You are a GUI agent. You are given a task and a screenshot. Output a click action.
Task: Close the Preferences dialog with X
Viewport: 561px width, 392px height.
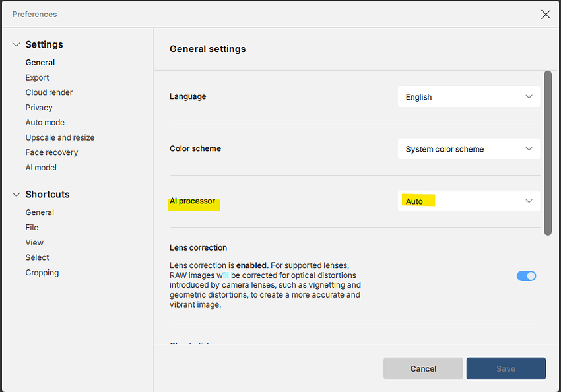point(545,15)
